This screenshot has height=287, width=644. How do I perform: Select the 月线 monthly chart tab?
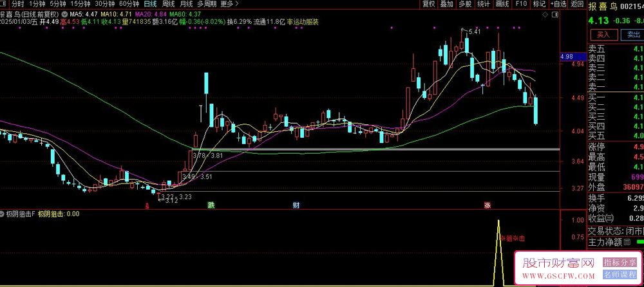click(x=187, y=4)
